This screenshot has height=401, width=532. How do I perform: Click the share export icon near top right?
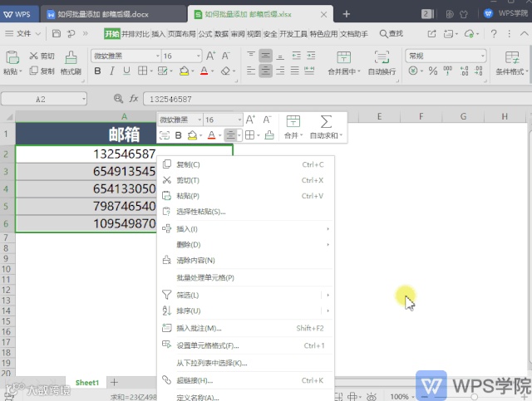click(x=431, y=33)
